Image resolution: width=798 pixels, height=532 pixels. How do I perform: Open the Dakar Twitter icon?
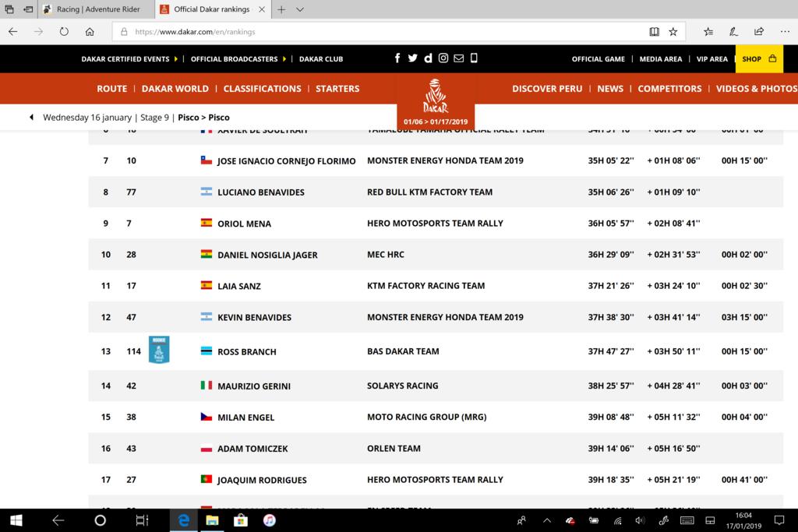pos(413,58)
